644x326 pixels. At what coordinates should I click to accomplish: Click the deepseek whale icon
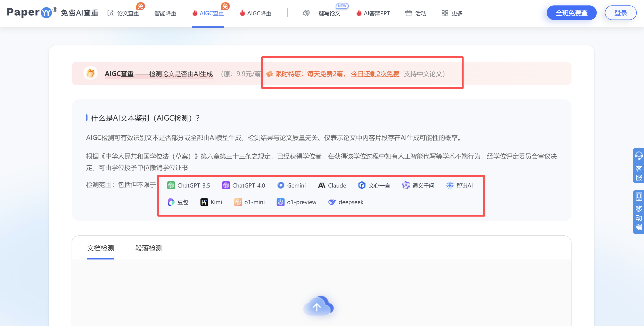tap(332, 202)
